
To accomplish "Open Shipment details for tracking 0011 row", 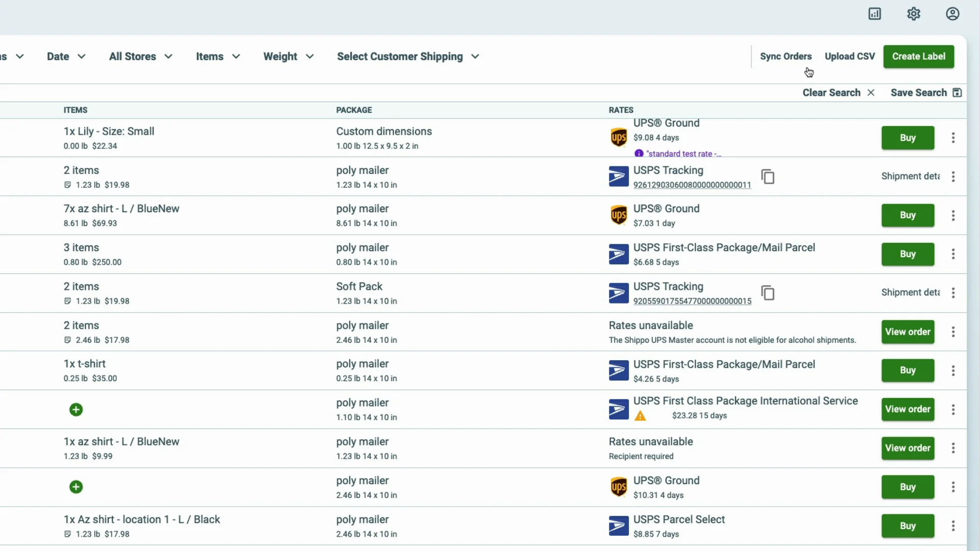I will [x=911, y=177].
